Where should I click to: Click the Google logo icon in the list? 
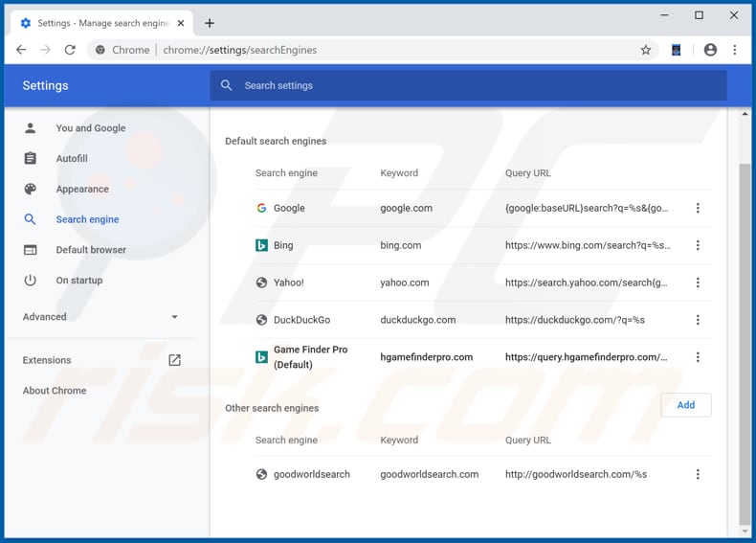(x=261, y=208)
